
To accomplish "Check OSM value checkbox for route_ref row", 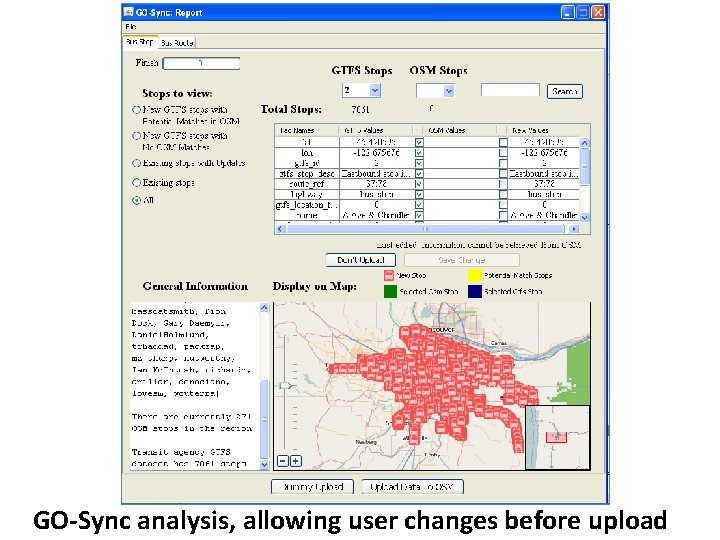I will [503, 184].
